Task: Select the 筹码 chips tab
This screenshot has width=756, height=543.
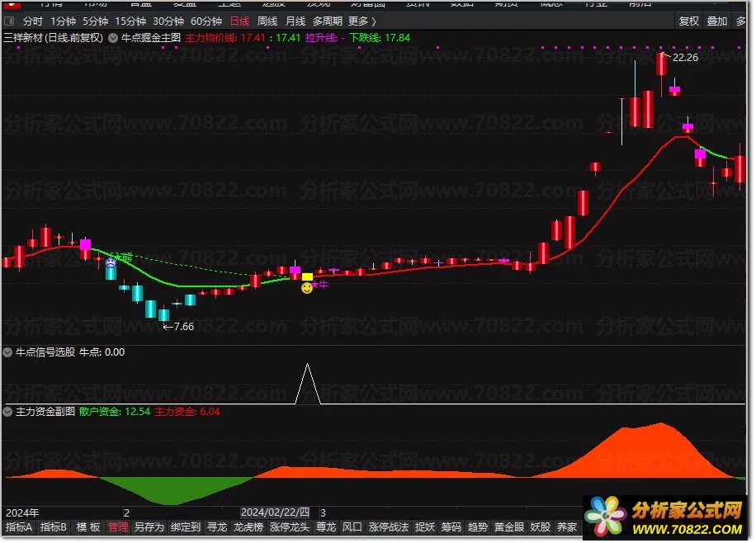Action: click(451, 527)
